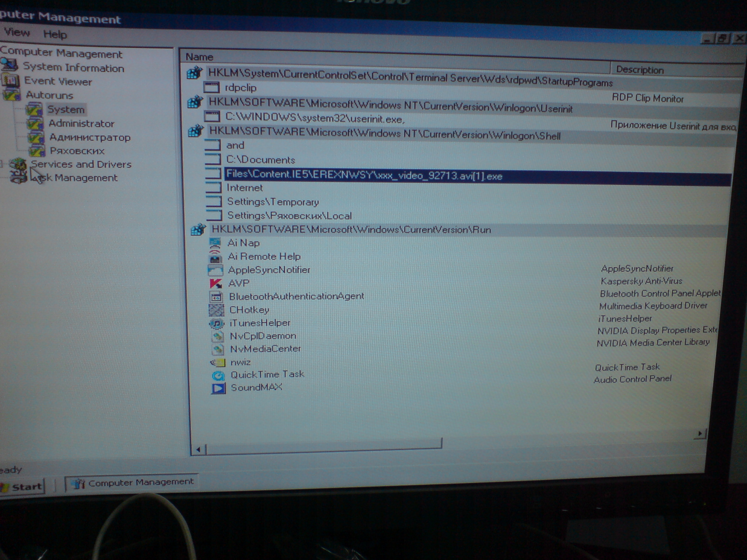Click the Start button
The height and width of the screenshot is (560, 747).
pos(23,487)
